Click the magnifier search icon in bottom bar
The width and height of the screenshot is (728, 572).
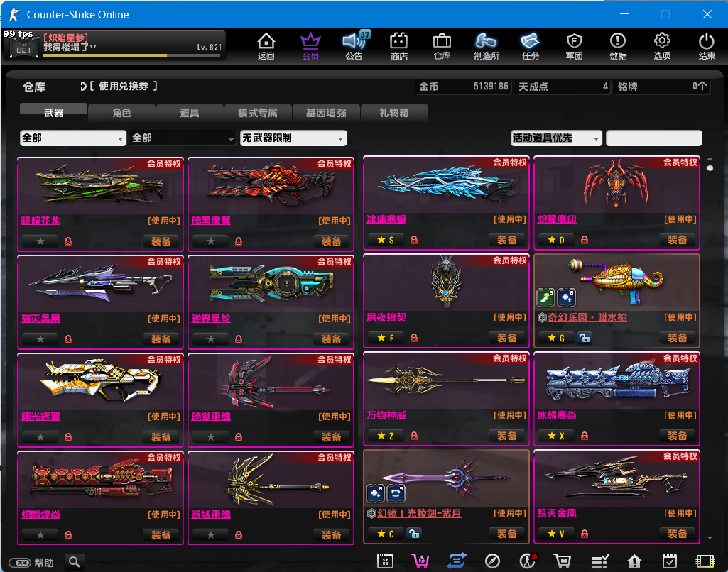point(75,562)
